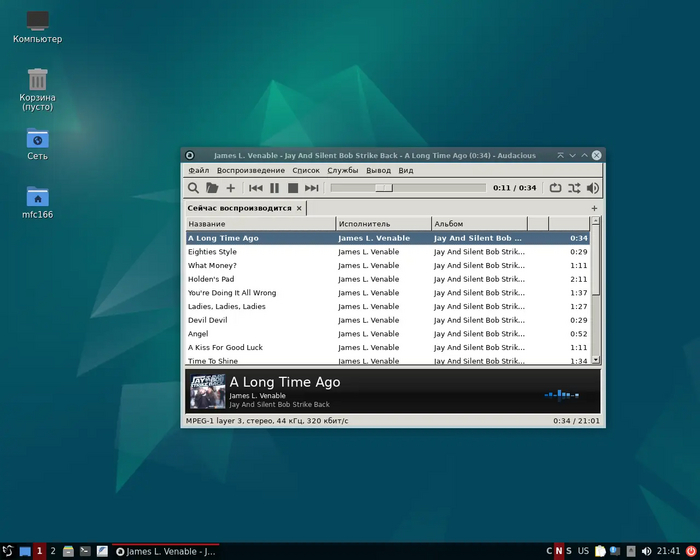Add files with the plus toolbar icon
This screenshot has width=700, height=560.
(x=231, y=188)
